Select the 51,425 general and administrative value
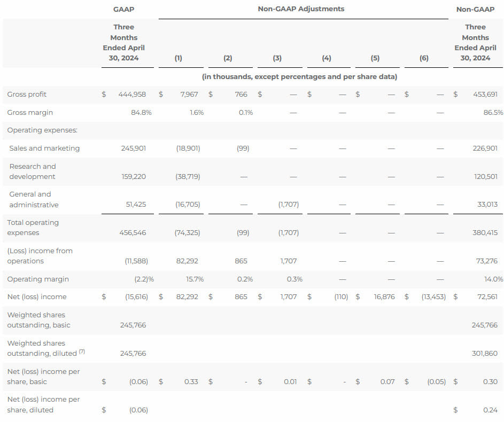Screen dimensions: 504x422 (x=136, y=205)
